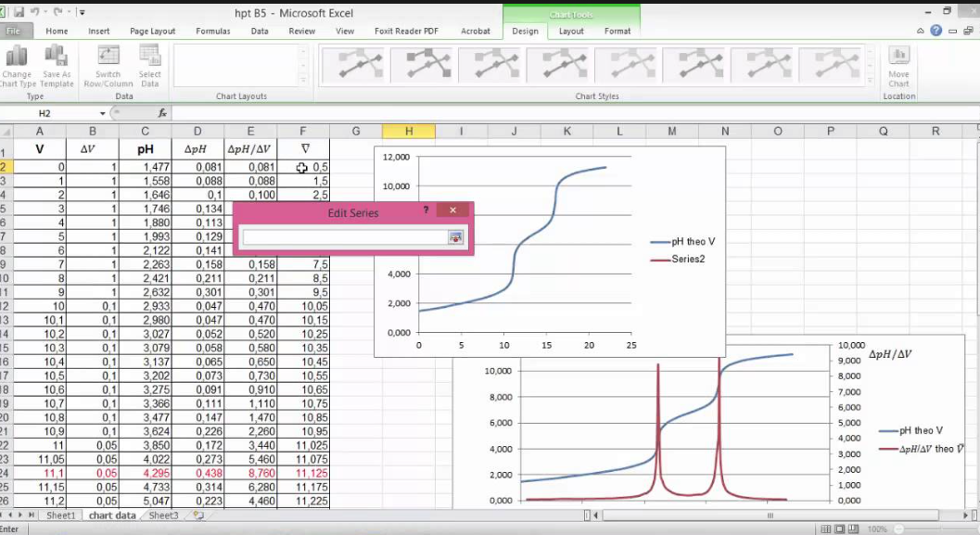Click the range selector icon in Edit Series
The image size is (980, 535).
(x=455, y=238)
